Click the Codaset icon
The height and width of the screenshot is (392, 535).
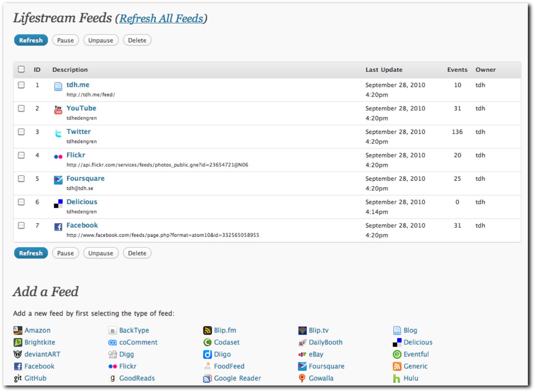(x=207, y=342)
